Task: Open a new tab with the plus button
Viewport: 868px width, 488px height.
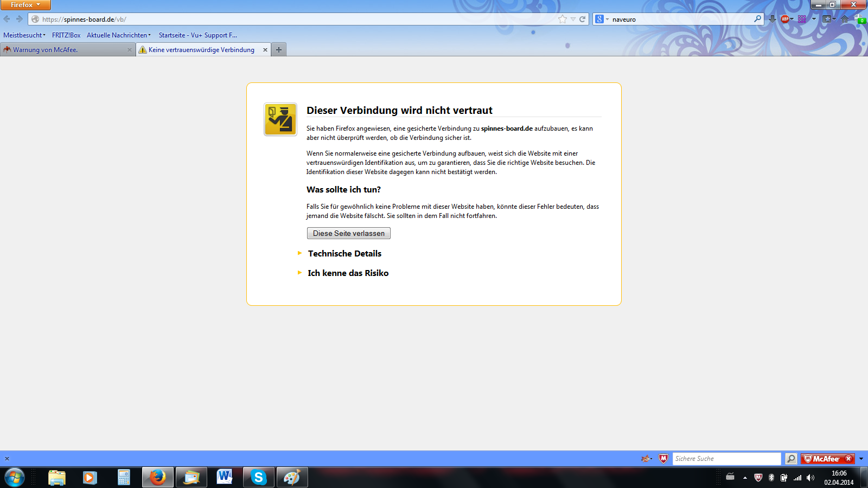Action: click(279, 50)
